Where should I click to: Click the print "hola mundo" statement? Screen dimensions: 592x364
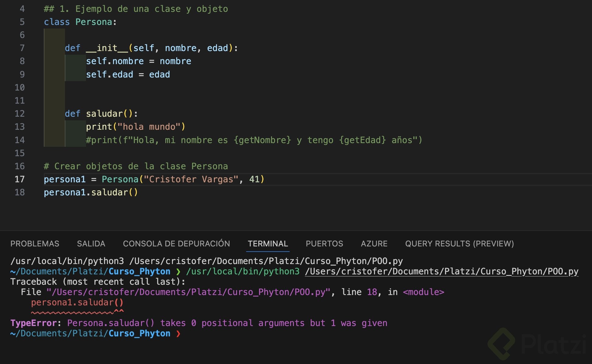click(x=135, y=127)
